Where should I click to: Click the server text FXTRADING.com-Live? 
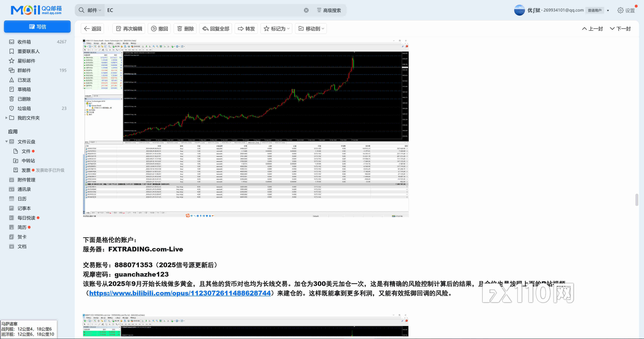click(x=146, y=249)
